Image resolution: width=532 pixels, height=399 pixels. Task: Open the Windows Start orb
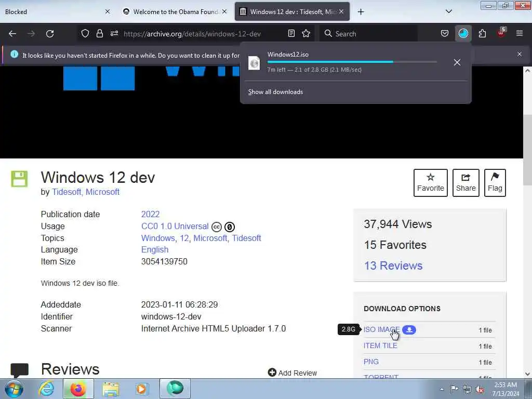[14, 389]
